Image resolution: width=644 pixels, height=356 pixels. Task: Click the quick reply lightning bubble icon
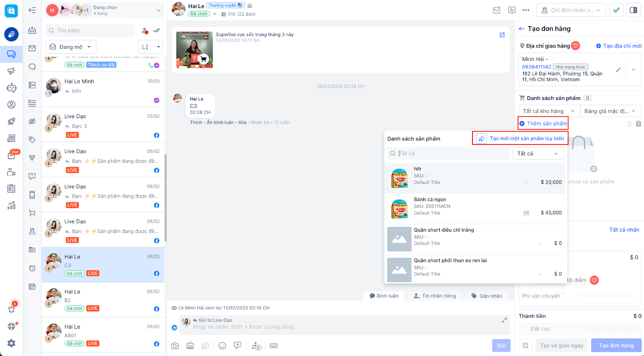pos(238,346)
